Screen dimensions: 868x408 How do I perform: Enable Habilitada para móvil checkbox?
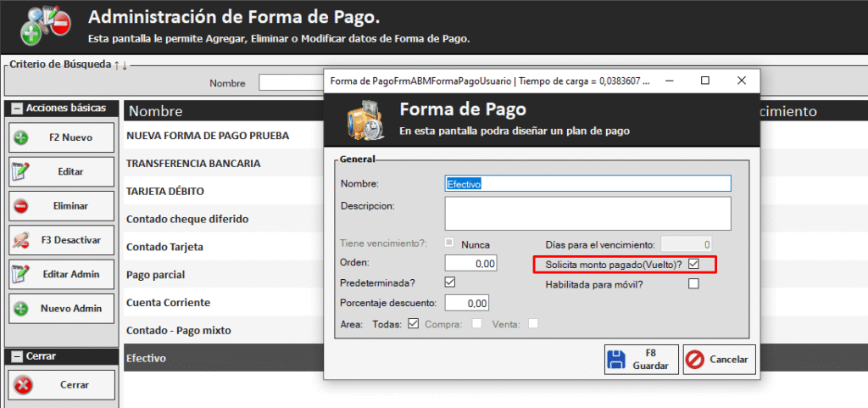(694, 284)
